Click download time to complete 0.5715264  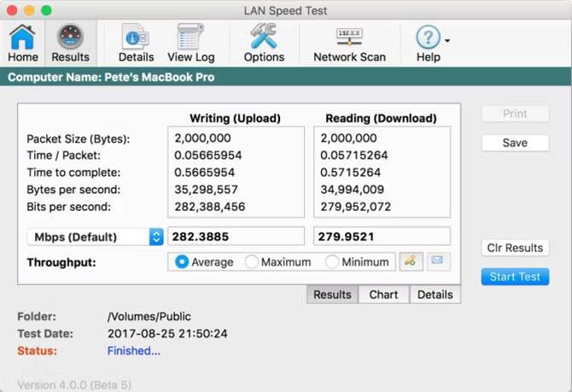point(350,173)
